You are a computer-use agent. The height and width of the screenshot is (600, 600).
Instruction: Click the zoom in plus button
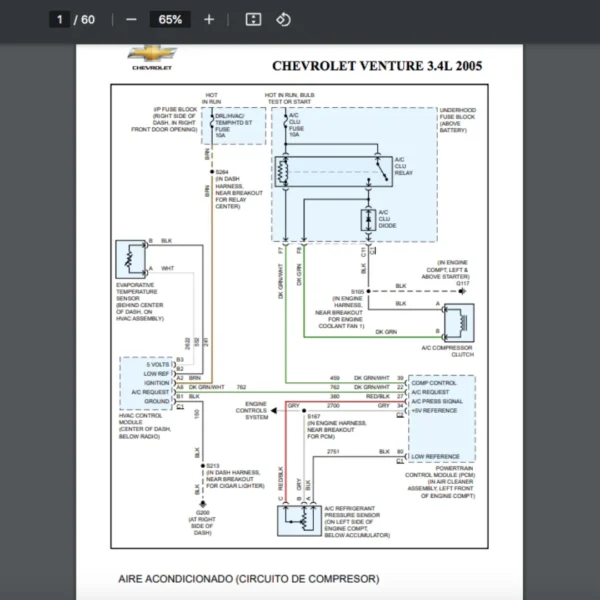[x=208, y=19]
